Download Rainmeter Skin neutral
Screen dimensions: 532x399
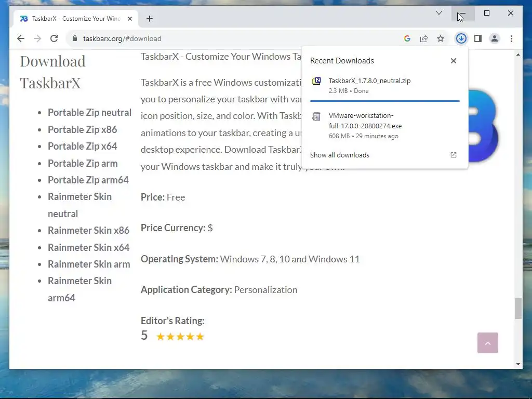tap(79, 205)
